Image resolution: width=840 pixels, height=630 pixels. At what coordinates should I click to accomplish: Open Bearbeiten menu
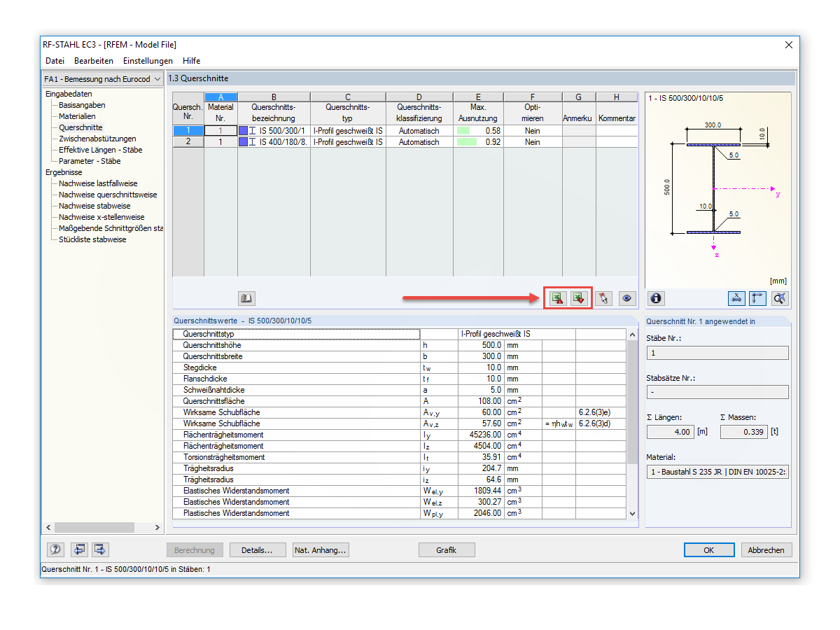point(94,61)
